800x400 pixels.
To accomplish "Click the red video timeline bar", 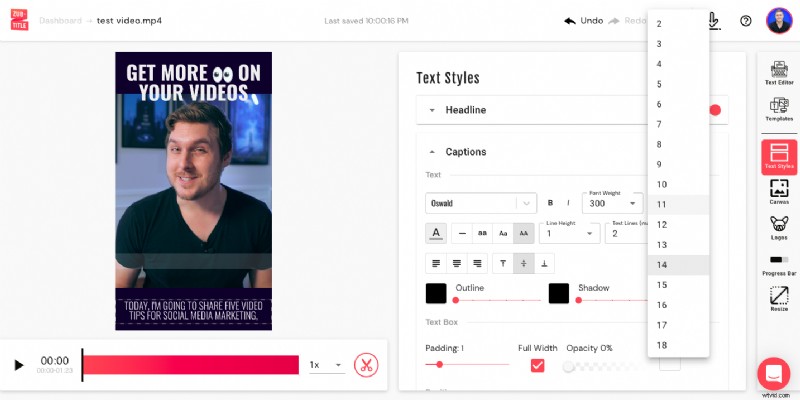I will click(190, 365).
